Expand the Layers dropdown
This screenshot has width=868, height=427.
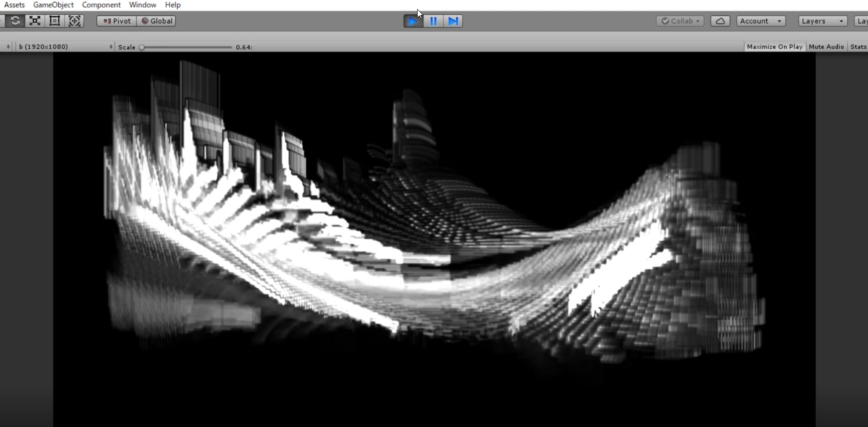822,21
